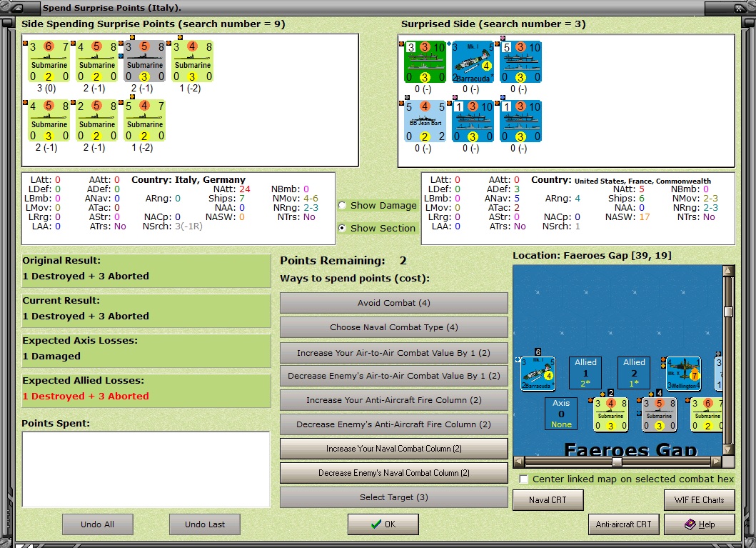This screenshot has width=756, height=548.
Task: Select the grey 3-5-8 Submarine counter
Action: [145, 61]
